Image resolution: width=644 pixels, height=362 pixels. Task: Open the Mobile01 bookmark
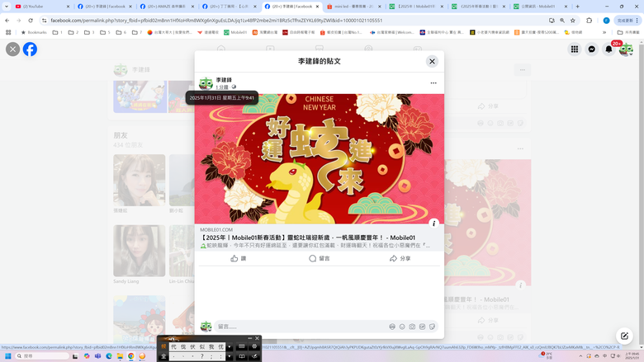pyautogui.click(x=235, y=32)
